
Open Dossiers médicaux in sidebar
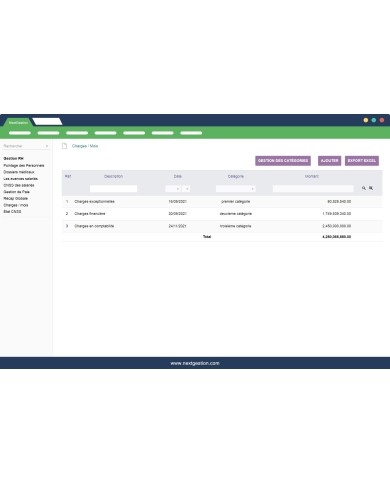point(19,172)
